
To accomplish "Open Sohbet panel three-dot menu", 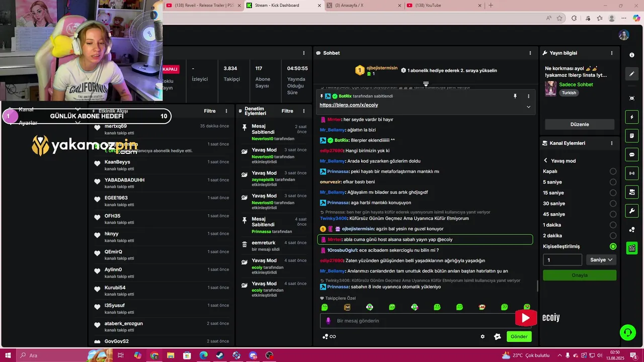I will [x=530, y=53].
